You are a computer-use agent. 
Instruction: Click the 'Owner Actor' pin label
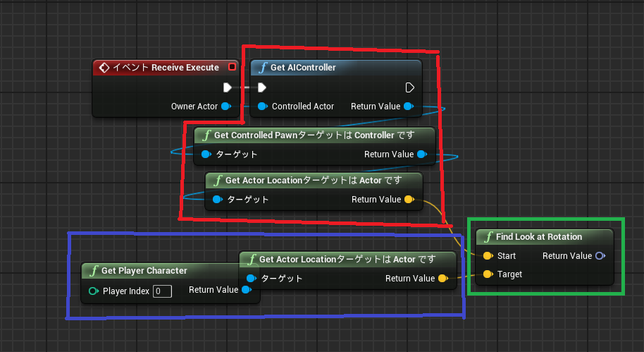(x=194, y=106)
